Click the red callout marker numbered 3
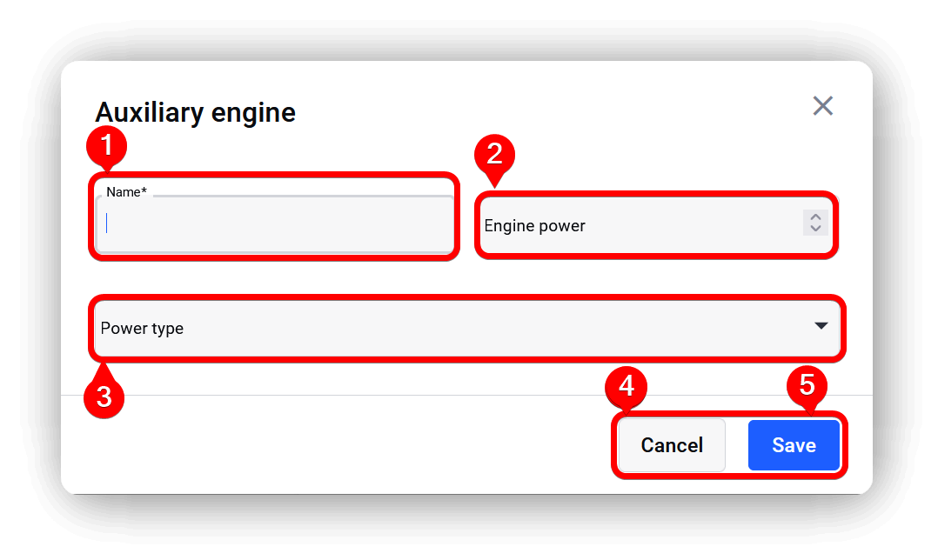This screenshot has width=938, height=560. [x=104, y=397]
